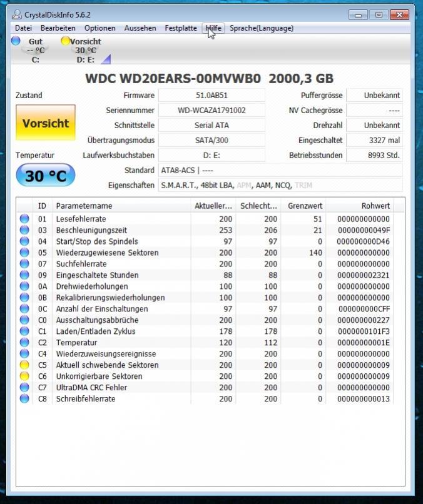Image resolution: width=423 pixels, height=504 pixels.
Task: Click raw value 00000000049F
Action: point(364,230)
